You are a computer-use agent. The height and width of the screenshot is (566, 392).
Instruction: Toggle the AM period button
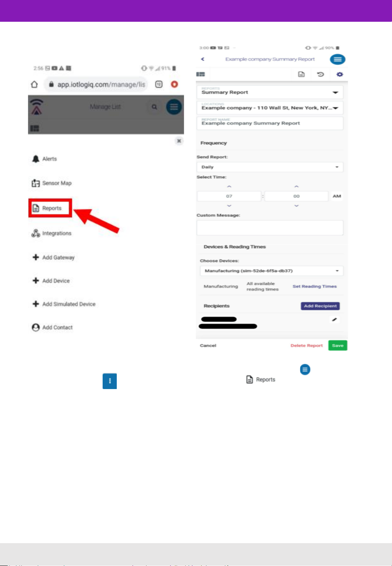pos(337,196)
